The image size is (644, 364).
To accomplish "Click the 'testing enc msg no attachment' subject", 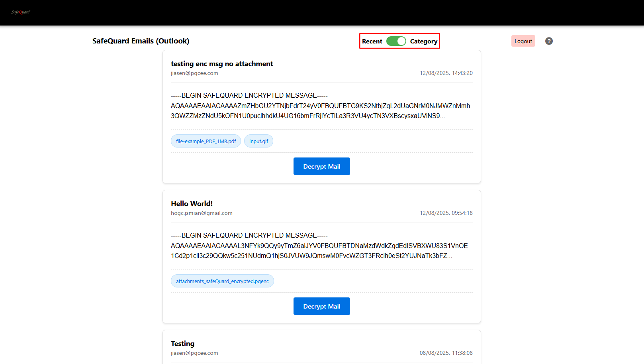I will pyautogui.click(x=222, y=64).
